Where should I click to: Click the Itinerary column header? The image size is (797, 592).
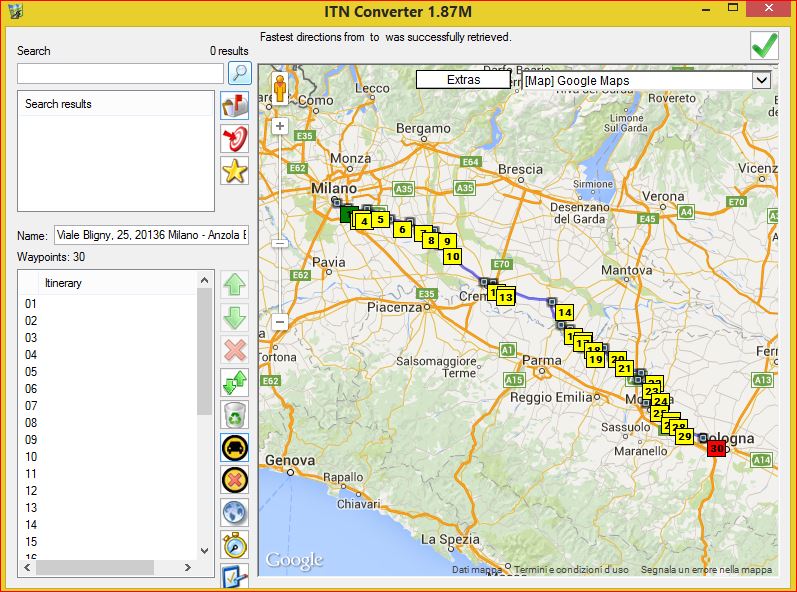click(x=117, y=283)
